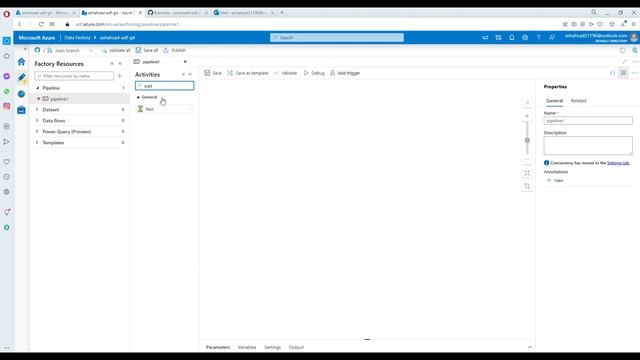Reload the browser page

tap(41, 24)
